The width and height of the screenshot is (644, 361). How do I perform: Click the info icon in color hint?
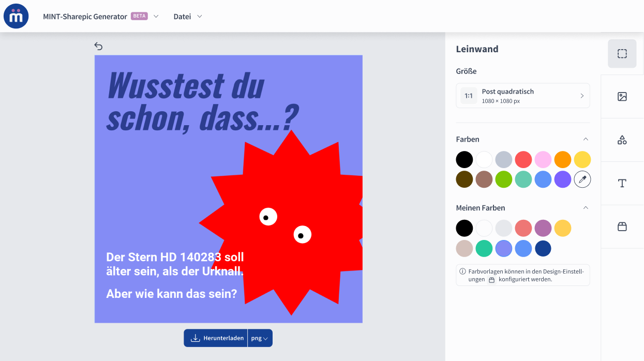(x=462, y=271)
